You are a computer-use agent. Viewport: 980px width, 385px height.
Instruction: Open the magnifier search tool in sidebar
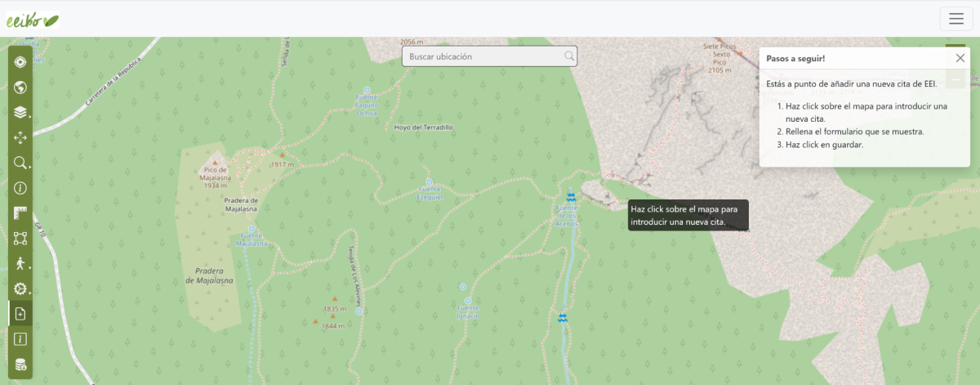20,163
